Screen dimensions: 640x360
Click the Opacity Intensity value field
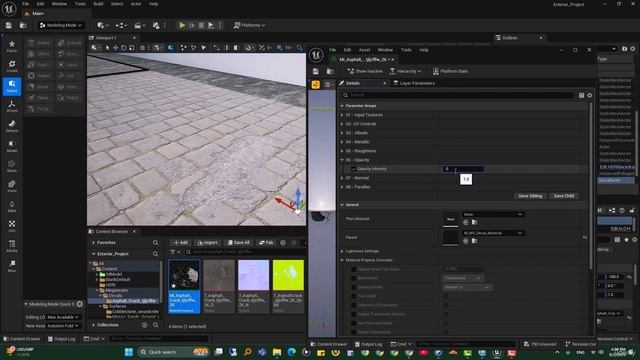(x=463, y=169)
